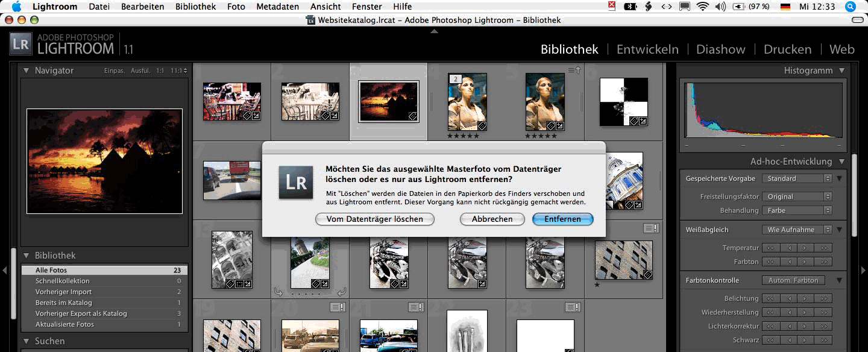
Task: Click Abbrechen in the dialog
Action: pos(492,219)
